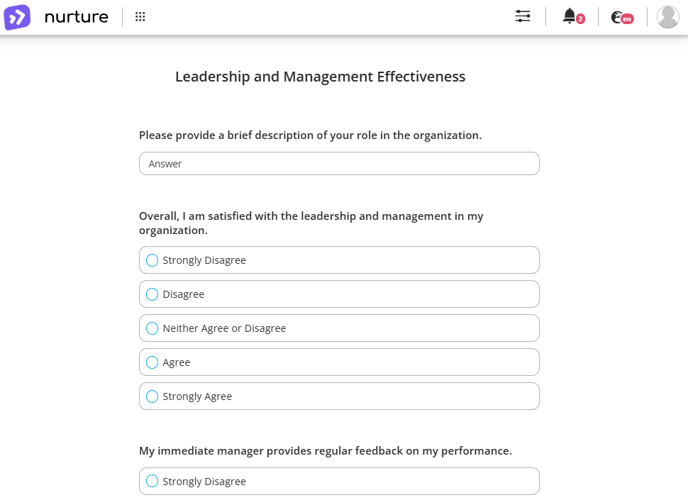Viewport: 688px width, 500px height.
Task: Click the role description Answer field
Action: tap(339, 164)
